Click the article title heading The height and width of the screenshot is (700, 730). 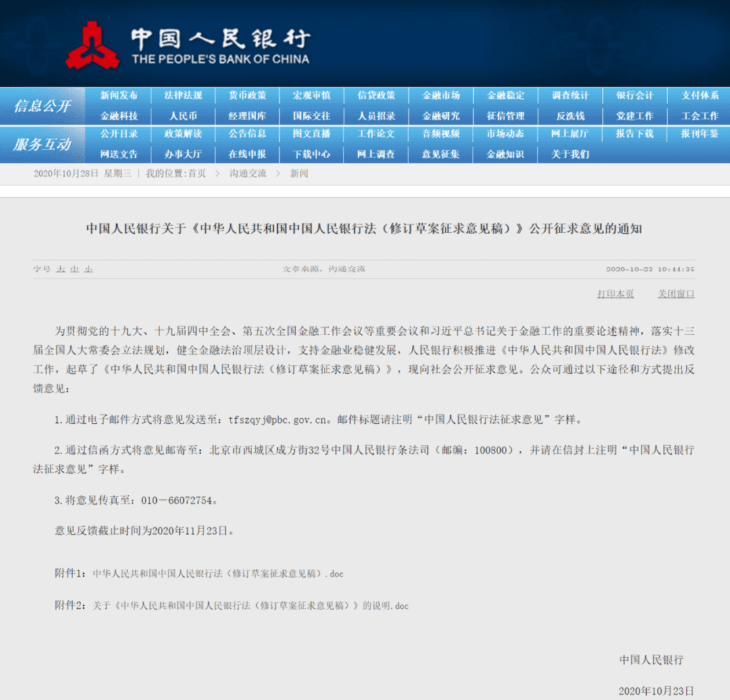coord(364,228)
